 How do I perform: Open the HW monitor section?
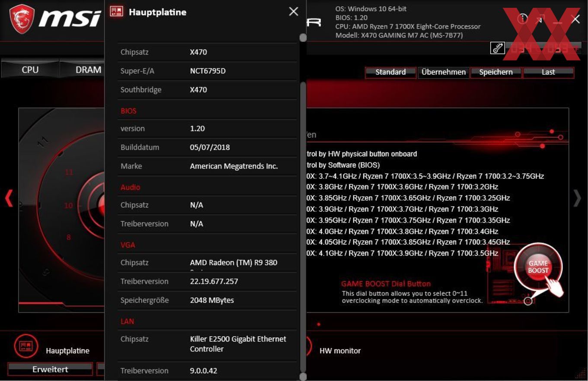pos(340,351)
